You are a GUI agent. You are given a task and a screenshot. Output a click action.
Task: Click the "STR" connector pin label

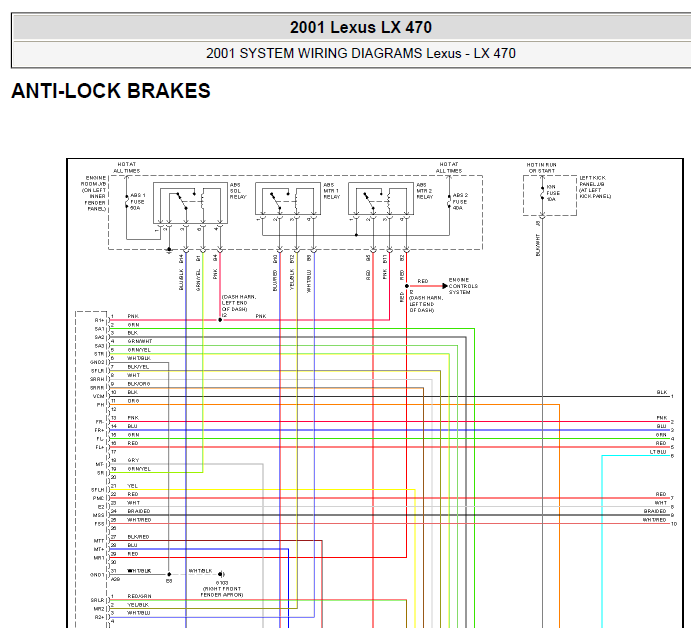100,354
